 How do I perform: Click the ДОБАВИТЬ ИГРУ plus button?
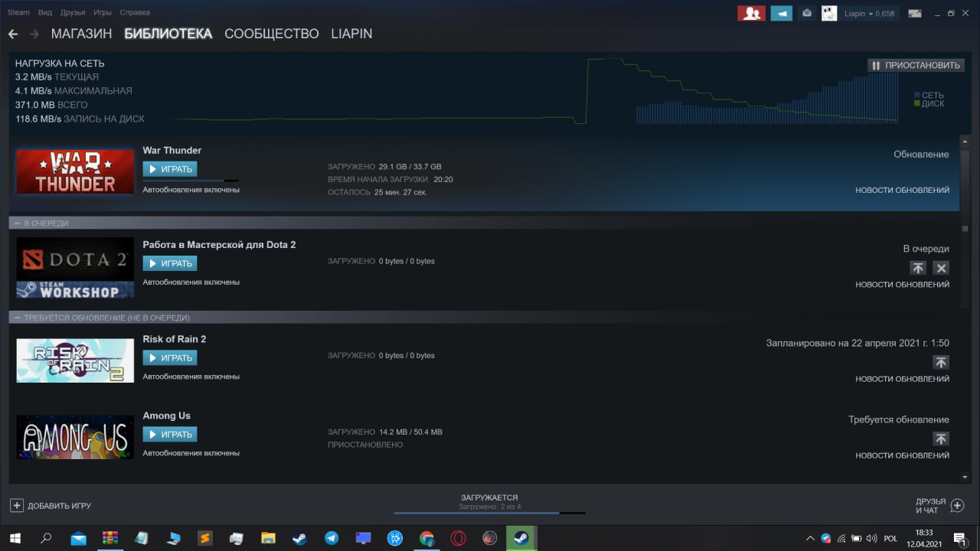[x=17, y=506]
